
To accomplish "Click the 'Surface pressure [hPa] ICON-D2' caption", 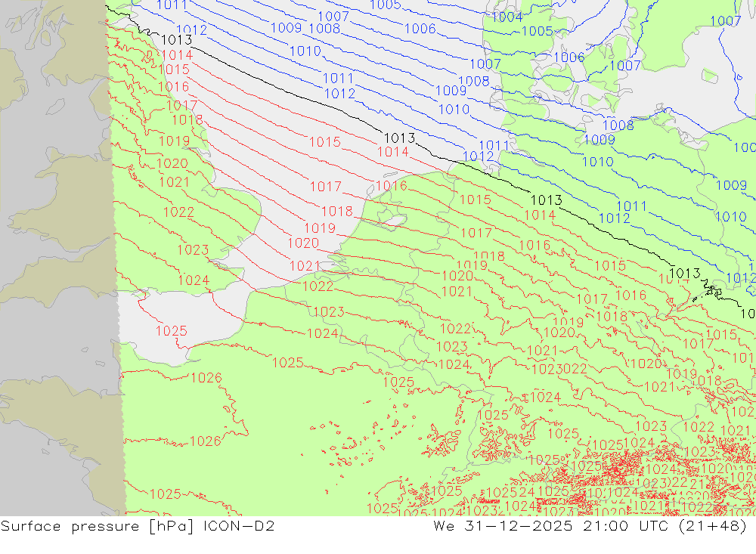I will point(138,525).
